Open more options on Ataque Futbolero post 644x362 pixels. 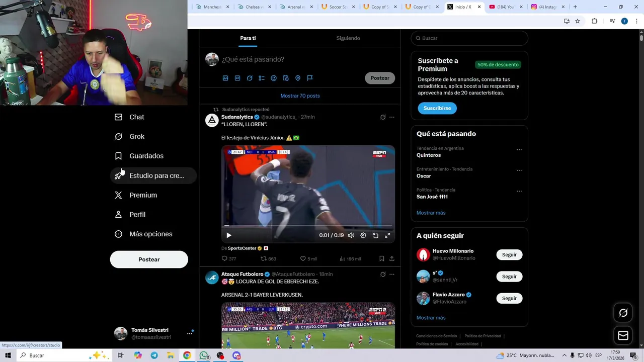tap(392, 274)
